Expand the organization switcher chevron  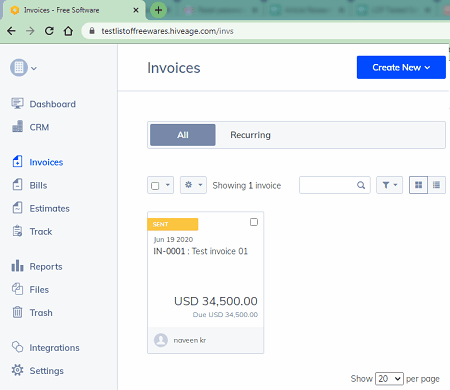coord(34,68)
